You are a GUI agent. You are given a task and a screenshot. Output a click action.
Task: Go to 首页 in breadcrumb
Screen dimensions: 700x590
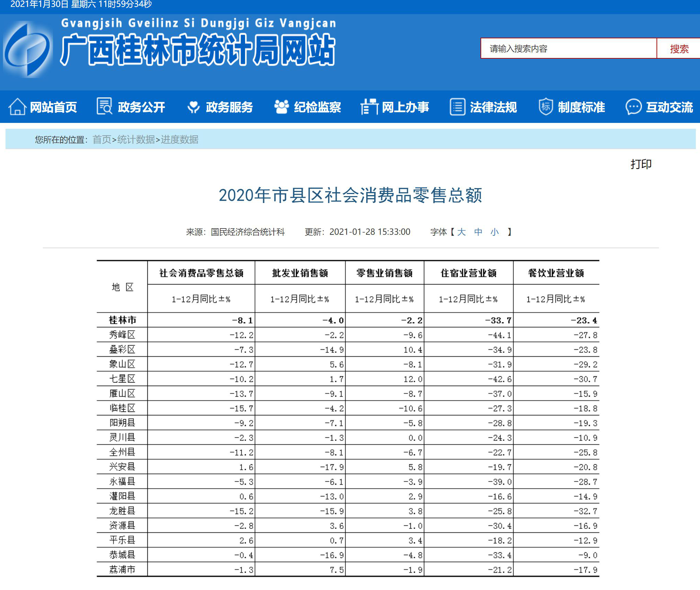tap(102, 139)
